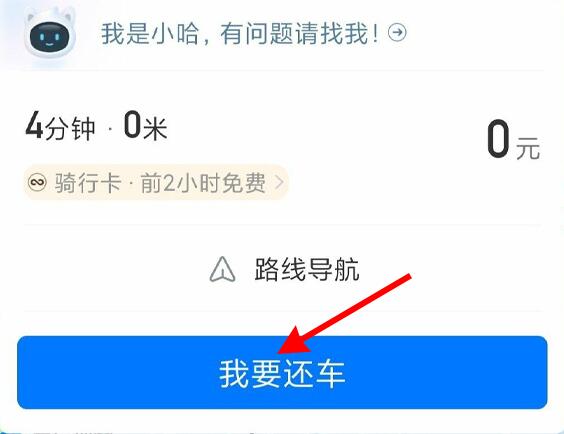Click the 0米 ride distance
The image size is (564, 434).
pos(145,126)
